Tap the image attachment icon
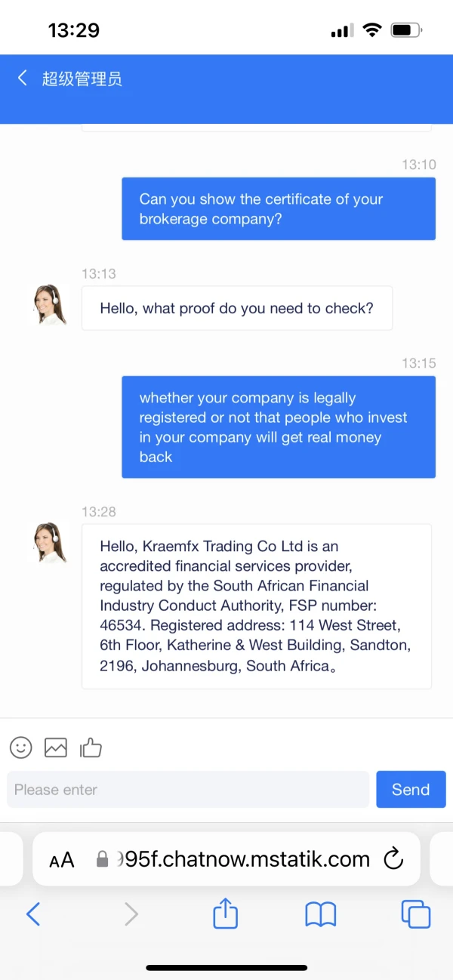 click(56, 747)
